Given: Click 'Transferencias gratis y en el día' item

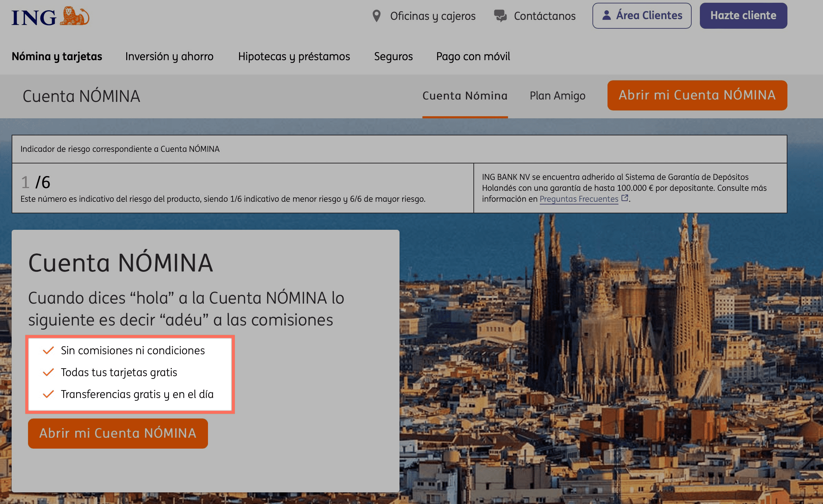Looking at the screenshot, I should tap(137, 394).
